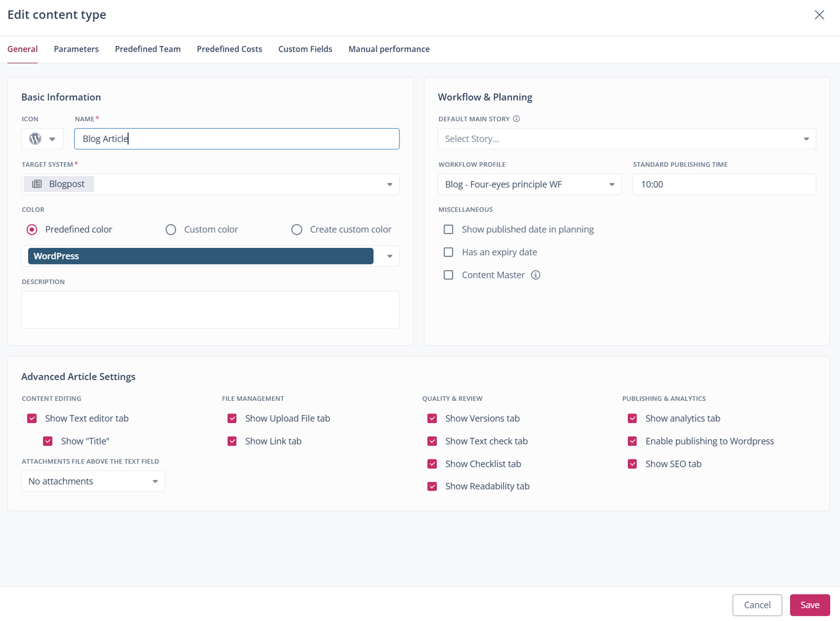Click the WordPress icon selector
The height and width of the screenshot is (621, 840).
[x=42, y=139]
